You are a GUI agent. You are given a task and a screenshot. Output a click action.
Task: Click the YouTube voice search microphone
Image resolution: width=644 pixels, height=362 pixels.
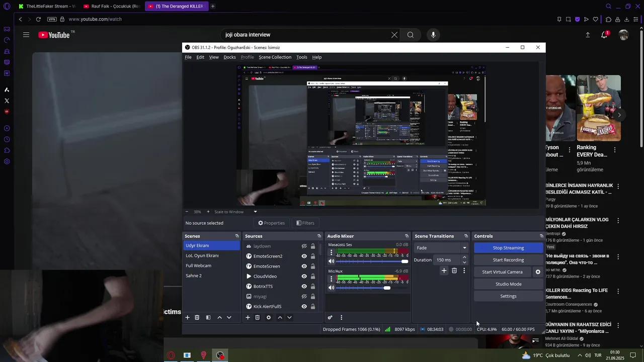[433, 35]
